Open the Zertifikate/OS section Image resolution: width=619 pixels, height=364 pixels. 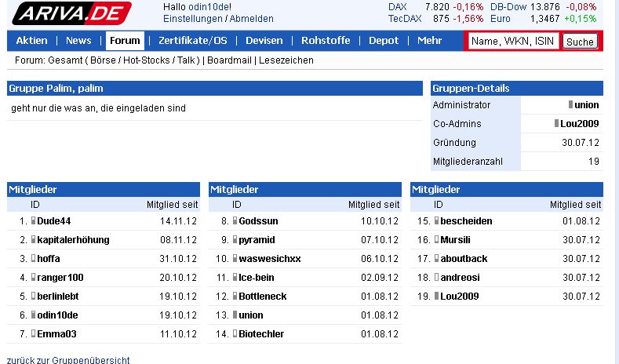(193, 41)
